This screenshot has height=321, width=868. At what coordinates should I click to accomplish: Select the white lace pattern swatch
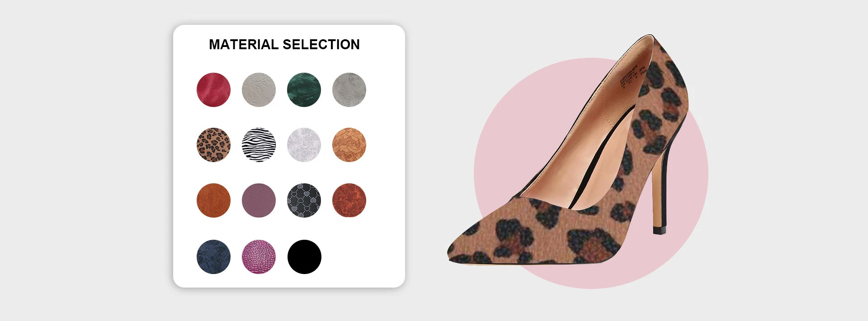(x=304, y=145)
